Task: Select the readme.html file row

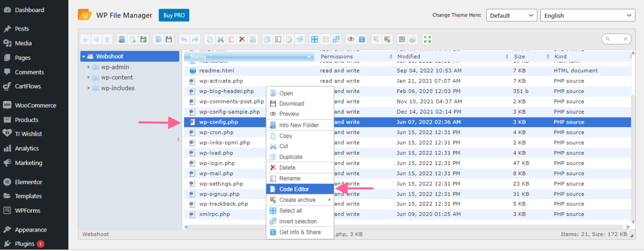Action: [x=407, y=70]
